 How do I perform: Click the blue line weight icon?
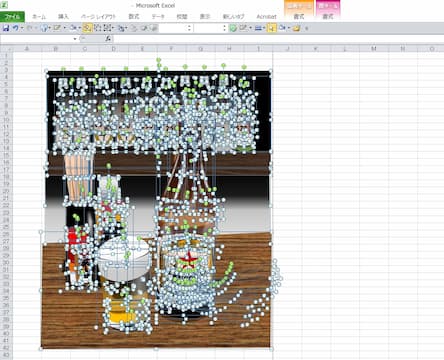click(258, 28)
